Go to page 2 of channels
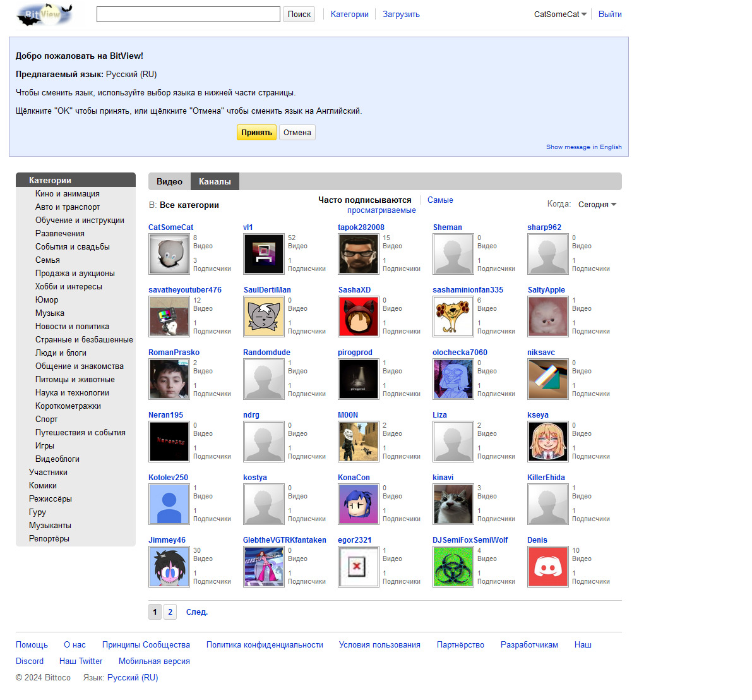 [170, 612]
